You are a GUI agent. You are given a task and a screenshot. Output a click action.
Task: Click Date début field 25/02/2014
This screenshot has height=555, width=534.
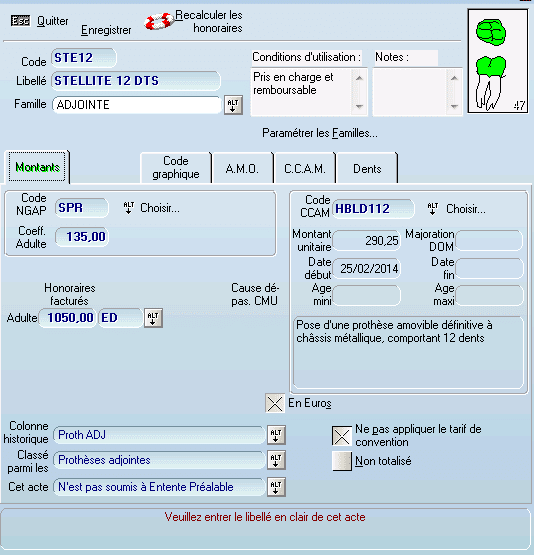pos(367,269)
